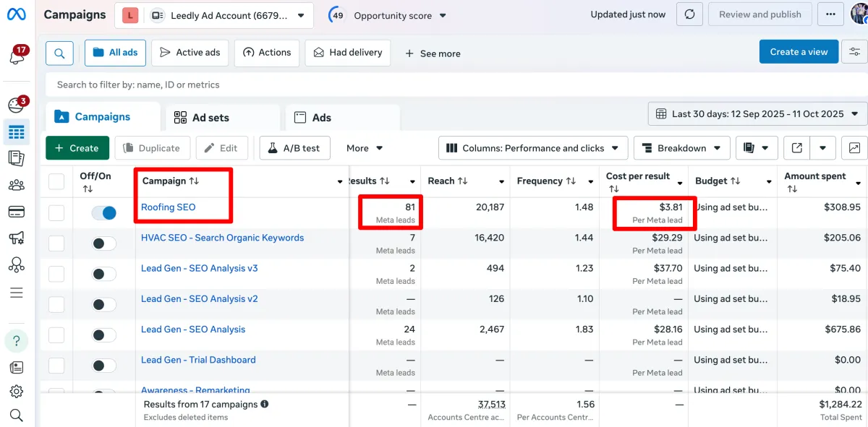Select the Active ads filter tab
The height and width of the screenshot is (427, 868).
190,53
